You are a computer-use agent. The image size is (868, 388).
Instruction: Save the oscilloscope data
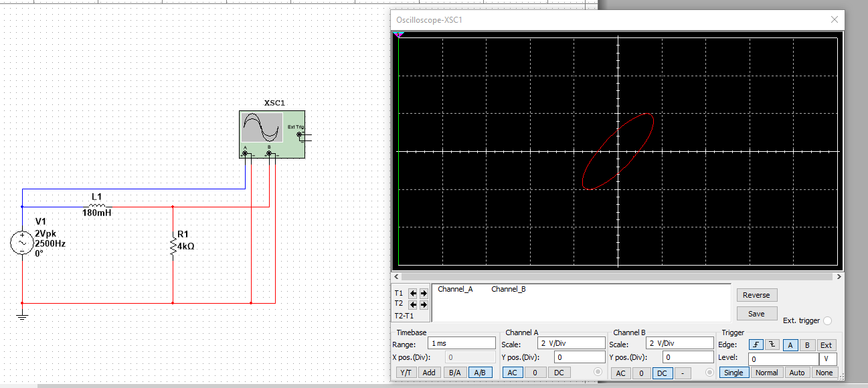pyautogui.click(x=757, y=313)
